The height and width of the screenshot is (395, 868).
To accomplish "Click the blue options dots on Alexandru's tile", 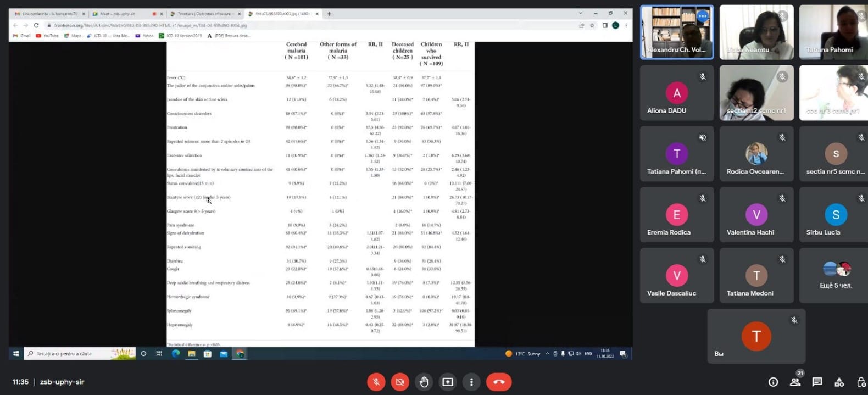I will [x=702, y=16].
